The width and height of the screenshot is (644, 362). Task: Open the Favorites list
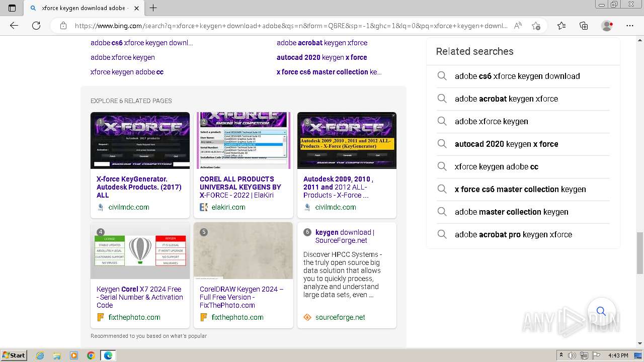tap(561, 26)
